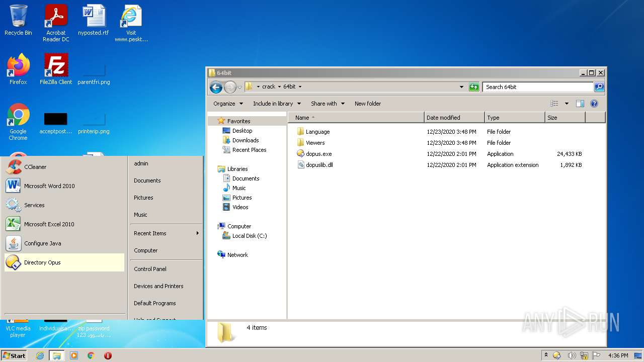Sort by Type column header

(515, 118)
